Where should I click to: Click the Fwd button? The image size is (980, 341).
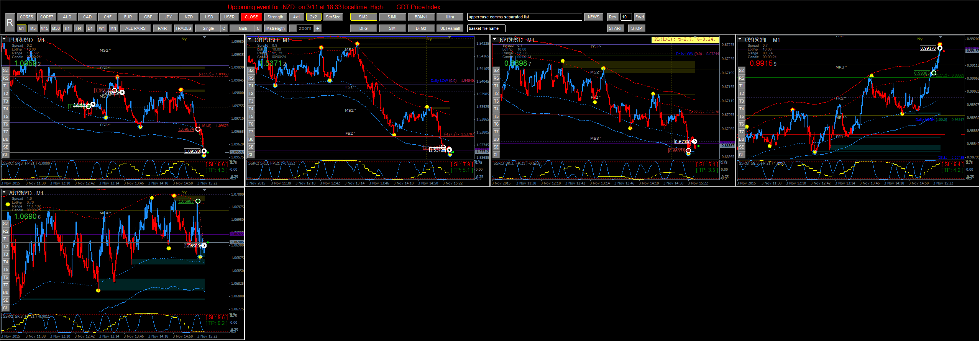pos(640,17)
